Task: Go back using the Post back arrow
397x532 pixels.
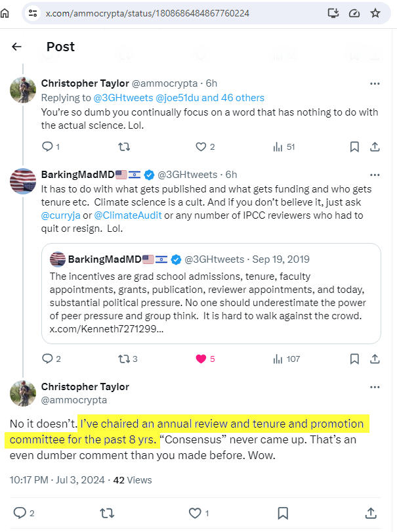Action: [17, 47]
